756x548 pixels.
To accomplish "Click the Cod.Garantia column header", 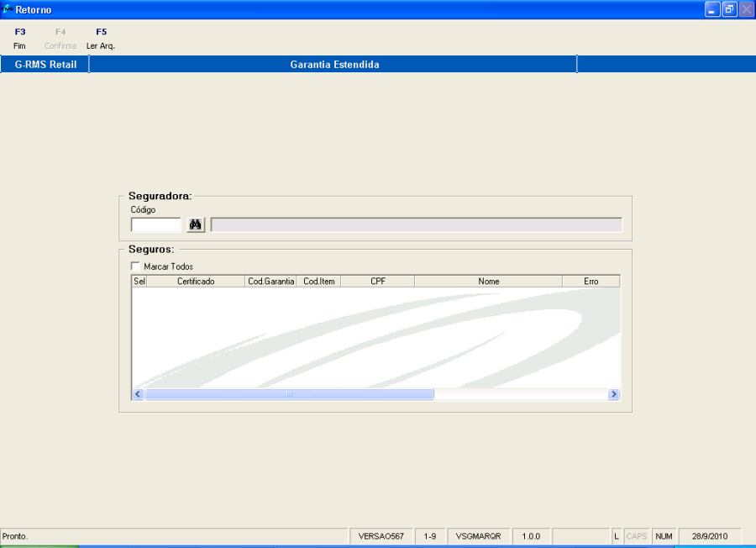I will coord(270,282).
